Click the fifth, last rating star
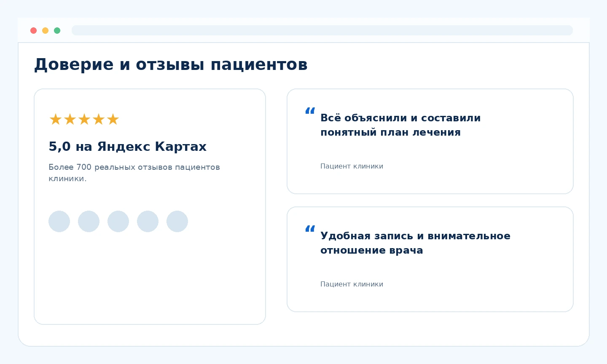The height and width of the screenshot is (364, 607). (113, 119)
